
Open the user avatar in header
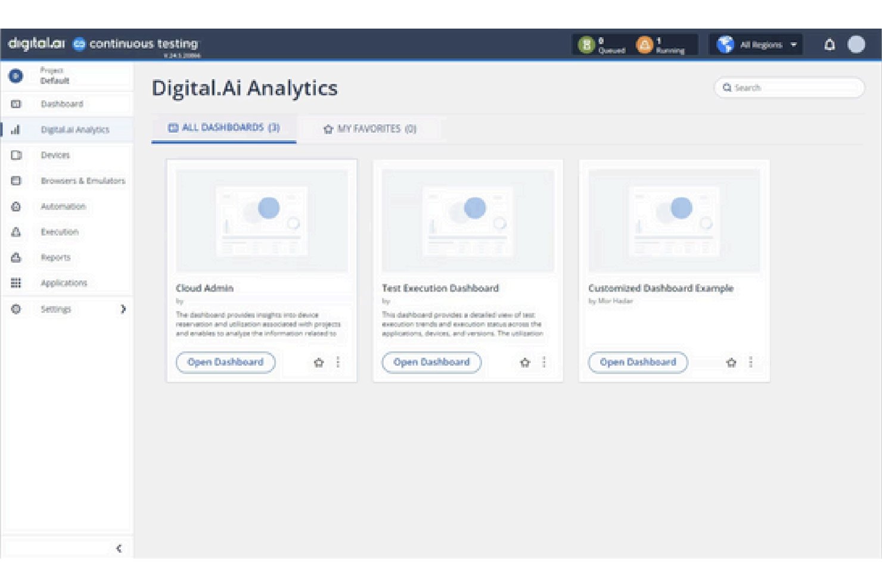point(856,45)
